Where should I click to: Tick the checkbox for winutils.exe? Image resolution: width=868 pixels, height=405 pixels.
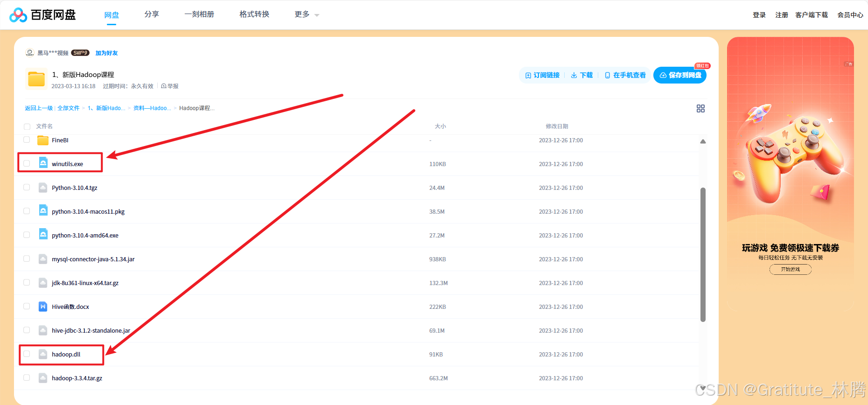[x=27, y=163]
